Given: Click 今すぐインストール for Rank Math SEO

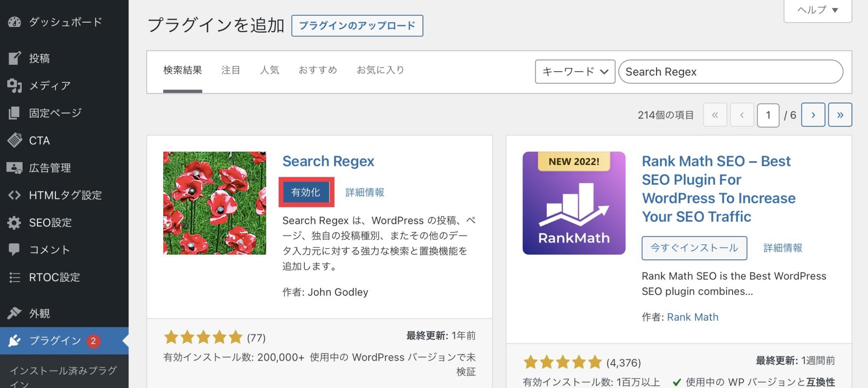Looking at the screenshot, I should pyautogui.click(x=694, y=248).
